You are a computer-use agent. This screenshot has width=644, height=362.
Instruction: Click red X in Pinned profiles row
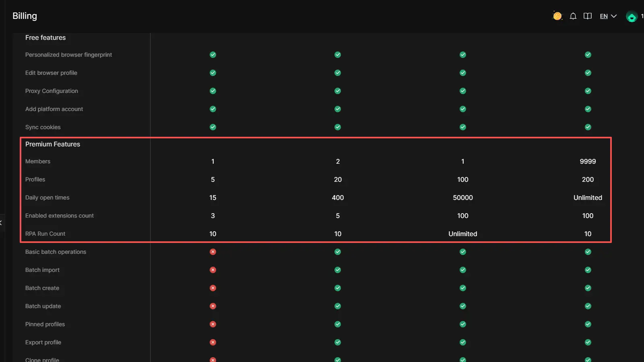213,324
